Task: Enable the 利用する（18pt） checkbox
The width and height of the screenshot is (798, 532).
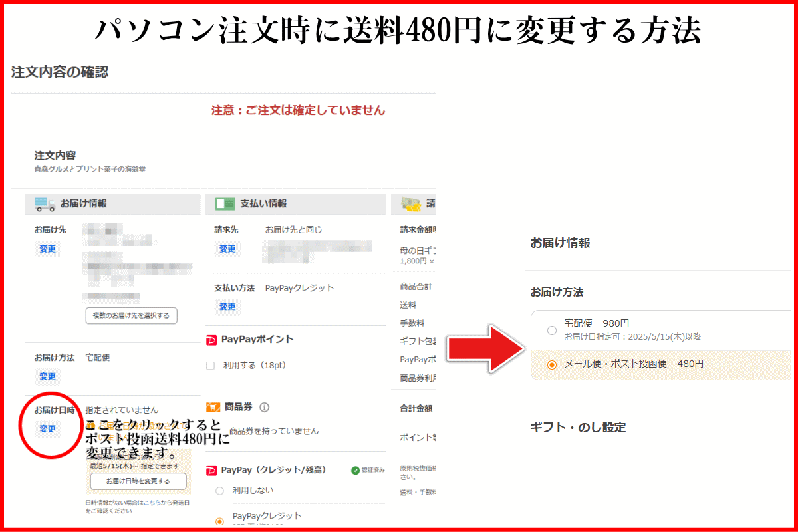Action: 211,366
